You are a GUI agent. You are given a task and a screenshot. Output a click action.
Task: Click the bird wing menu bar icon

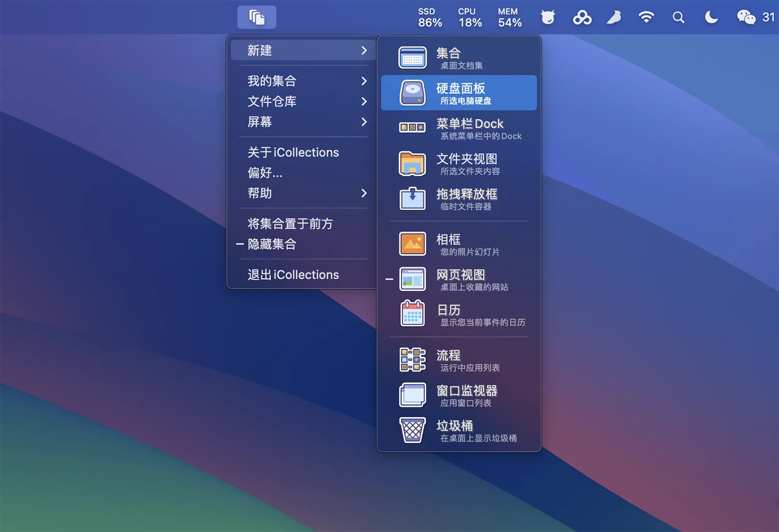[614, 18]
